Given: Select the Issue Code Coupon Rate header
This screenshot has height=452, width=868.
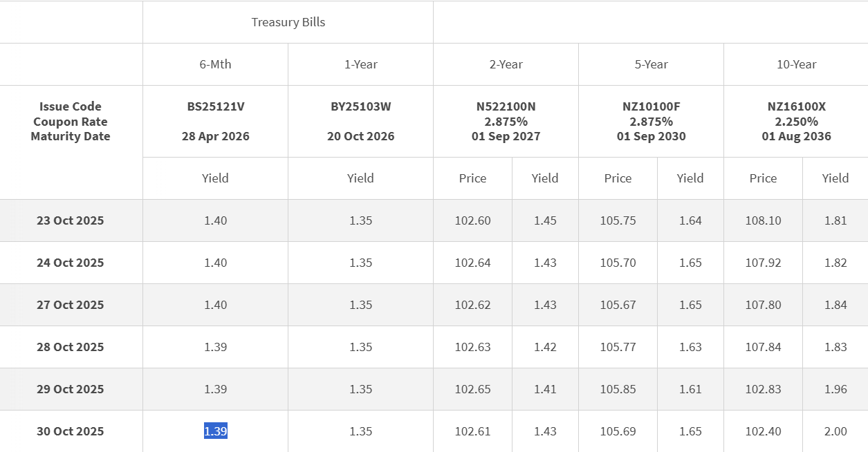Looking at the screenshot, I should click(70, 122).
